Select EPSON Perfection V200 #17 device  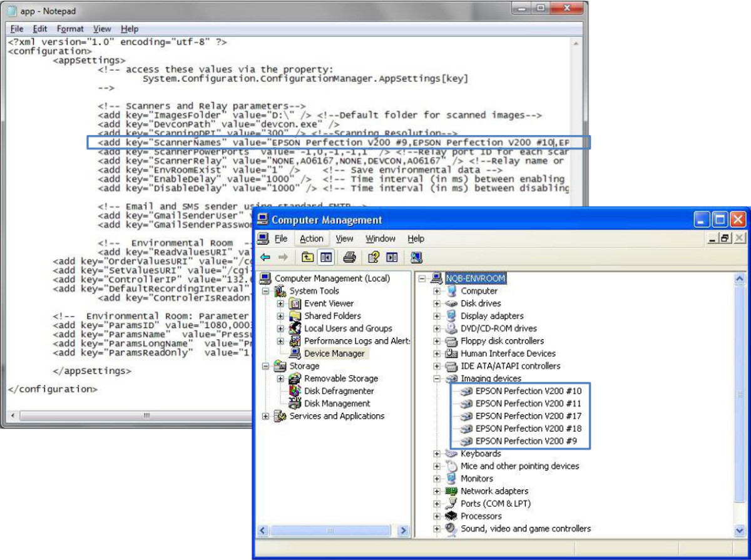coord(528,416)
